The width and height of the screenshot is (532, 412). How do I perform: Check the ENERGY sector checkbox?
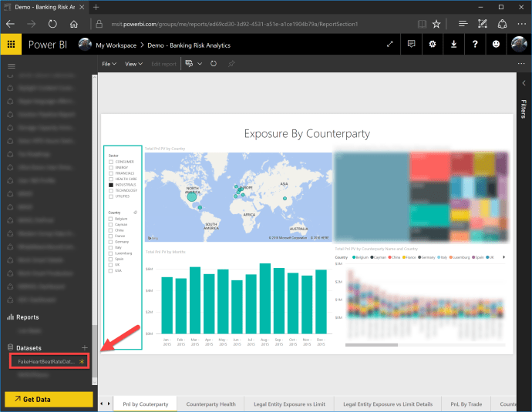(111, 168)
